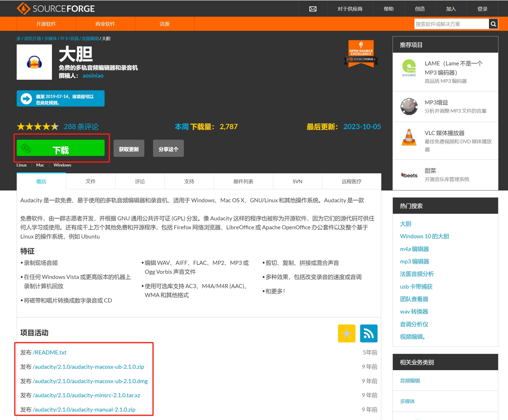This screenshot has width=508, height=420.
Task: Click the Mac platform label
Action: (x=40, y=165)
